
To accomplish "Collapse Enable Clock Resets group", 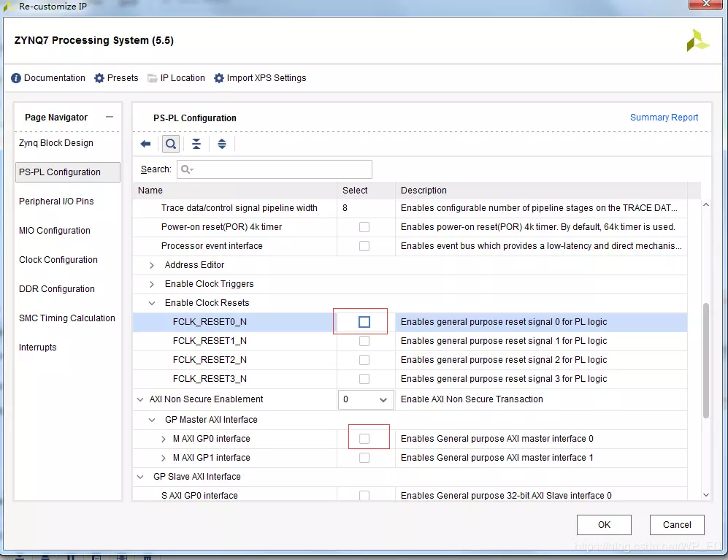I will point(152,303).
